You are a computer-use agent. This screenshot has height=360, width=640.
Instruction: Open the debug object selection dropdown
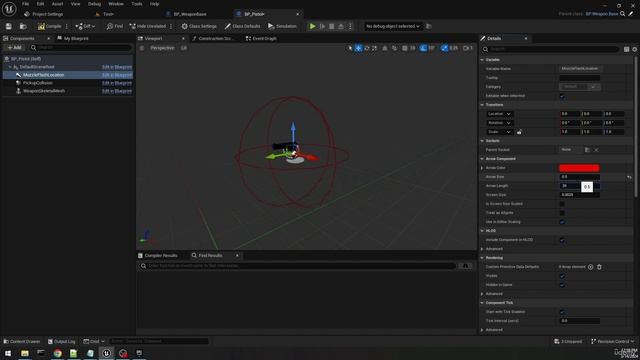(392, 26)
